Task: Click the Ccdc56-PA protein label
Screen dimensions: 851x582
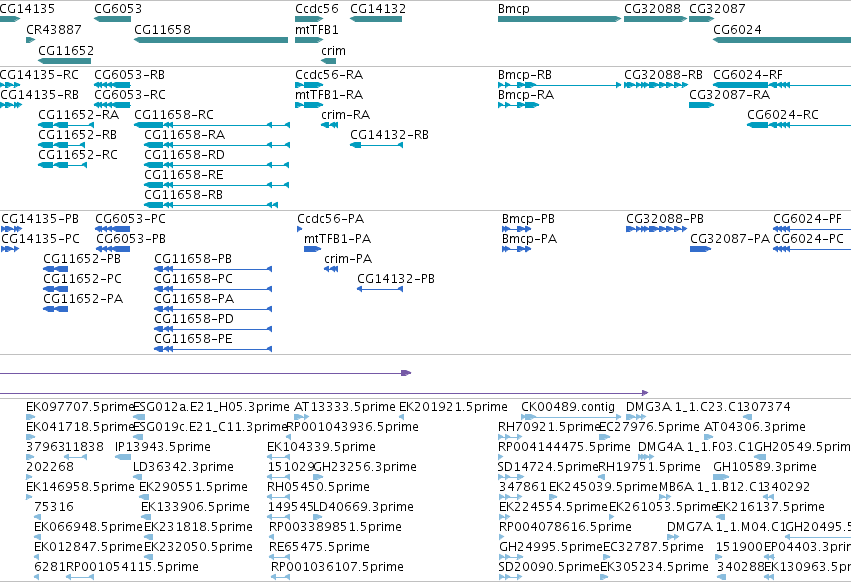Action: (x=331, y=219)
